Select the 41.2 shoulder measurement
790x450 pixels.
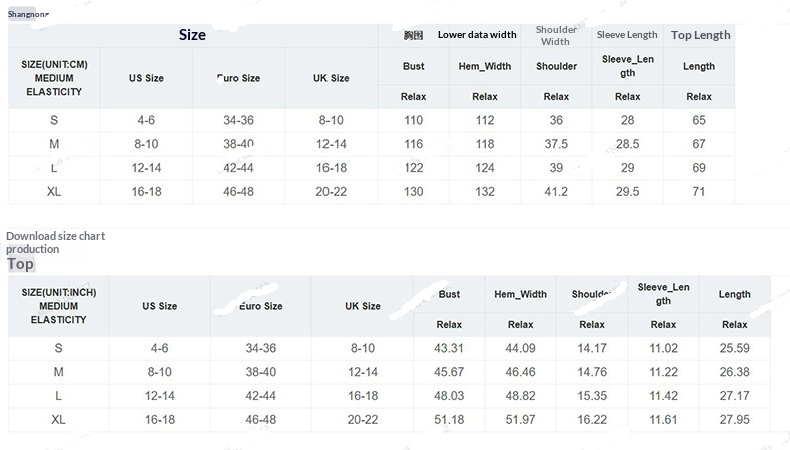[x=556, y=191]
